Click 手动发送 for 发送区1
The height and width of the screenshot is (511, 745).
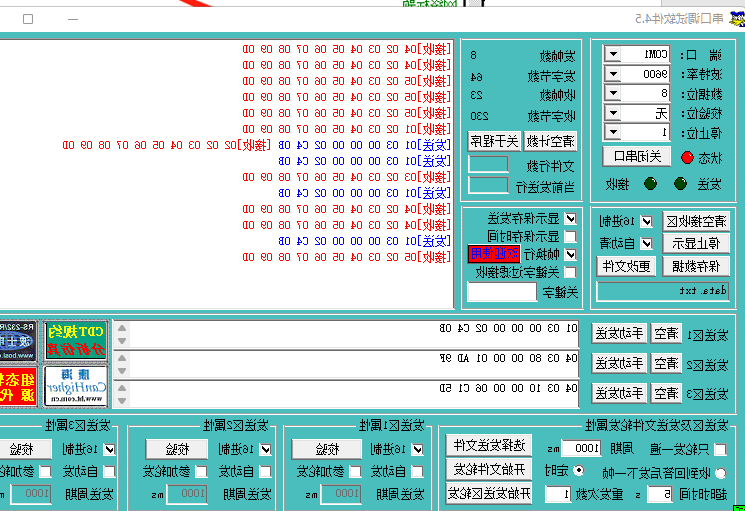(x=619, y=334)
